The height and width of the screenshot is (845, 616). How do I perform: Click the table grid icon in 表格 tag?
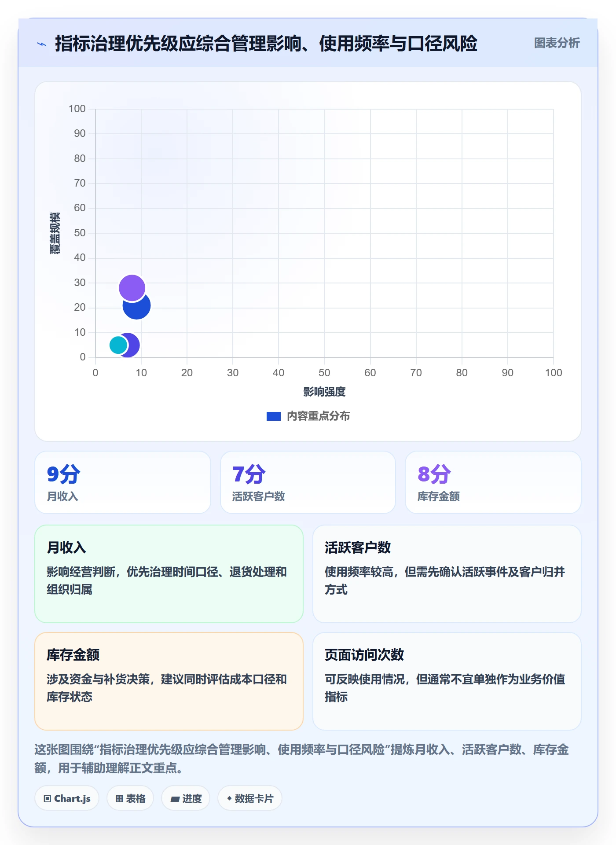119,799
